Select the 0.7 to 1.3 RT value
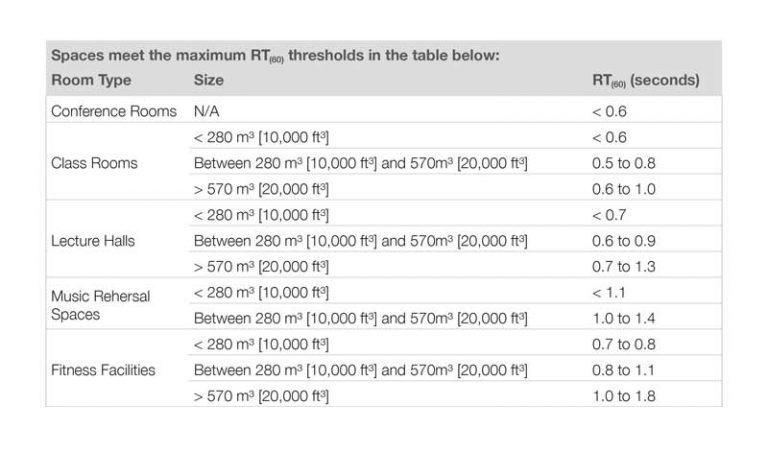The width and height of the screenshot is (768, 452). (624, 266)
